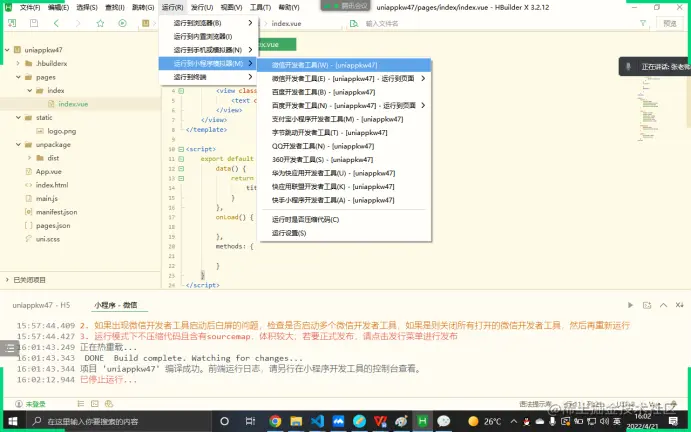The height and width of the screenshot is (432, 692).
Task: Click the file search input field
Action: tap(490, 23)
